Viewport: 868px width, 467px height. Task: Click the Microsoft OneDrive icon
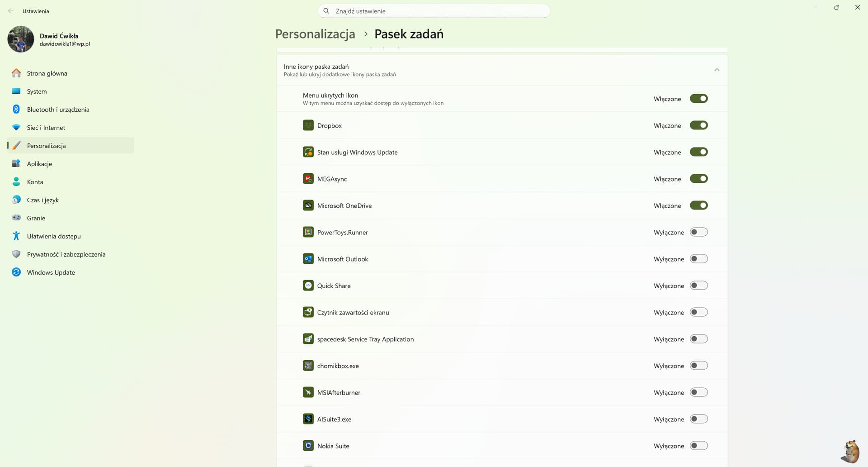click(308, 205)
